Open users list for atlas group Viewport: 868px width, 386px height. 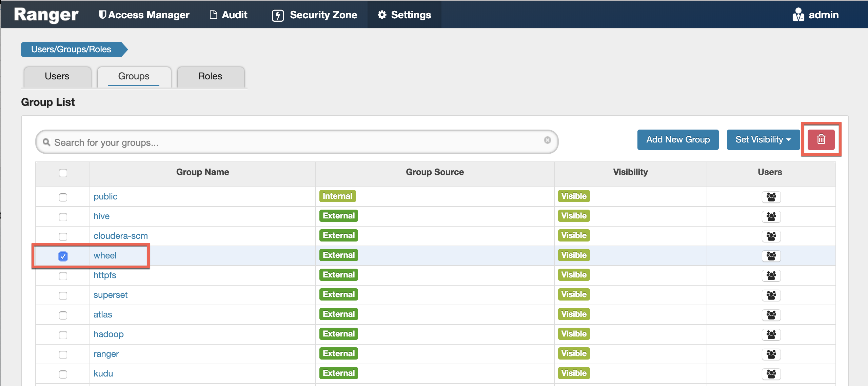point(771,315)
